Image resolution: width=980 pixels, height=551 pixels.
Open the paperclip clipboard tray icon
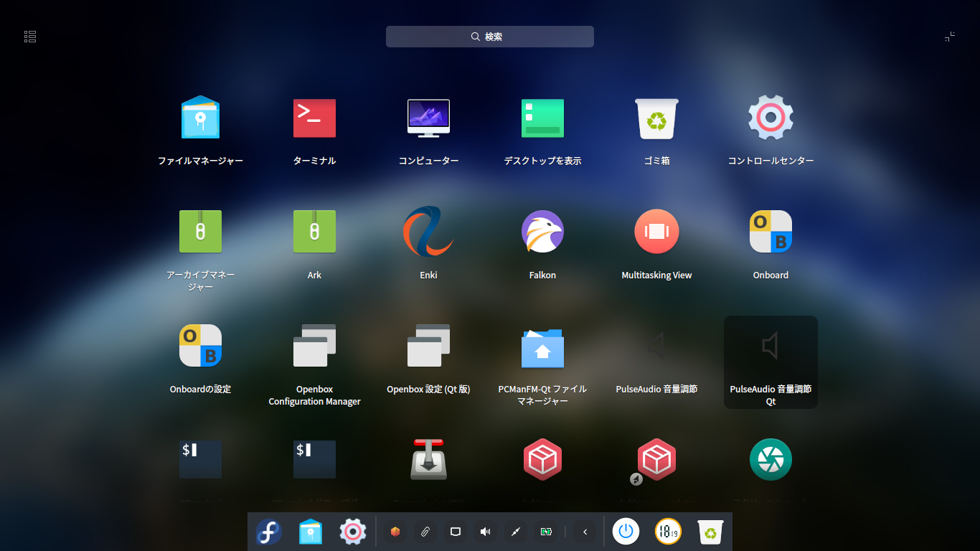[x=425, y=532]
